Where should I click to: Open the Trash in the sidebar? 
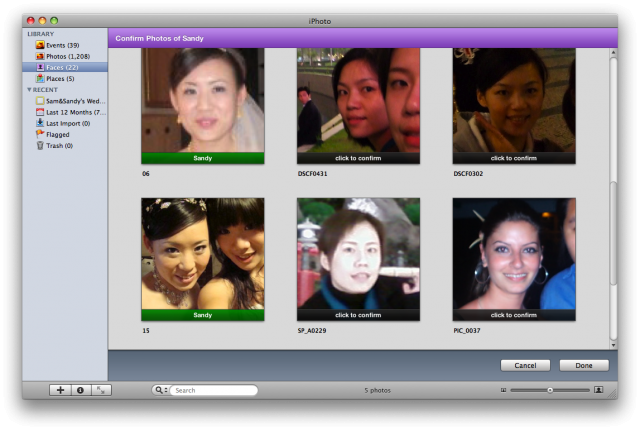tap(59, 145)
